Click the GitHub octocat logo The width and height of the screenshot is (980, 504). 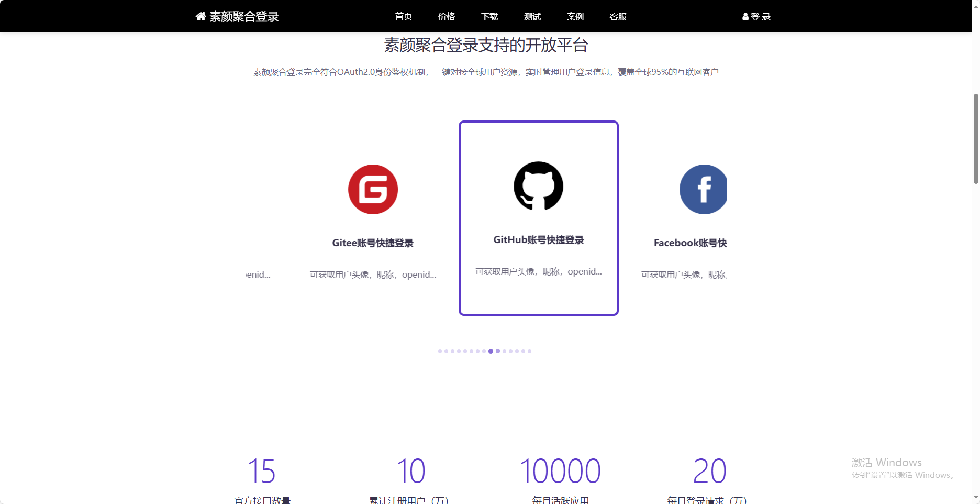click(538, 185)
